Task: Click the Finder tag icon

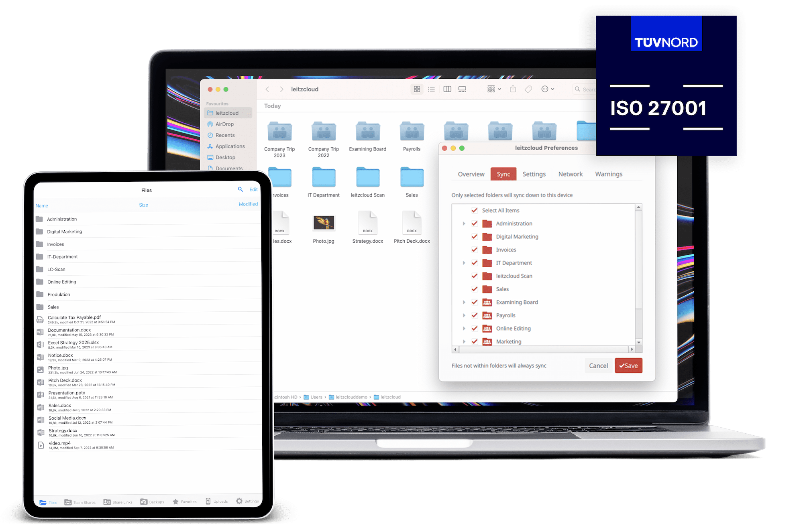Action: click(x=528, y=89)
